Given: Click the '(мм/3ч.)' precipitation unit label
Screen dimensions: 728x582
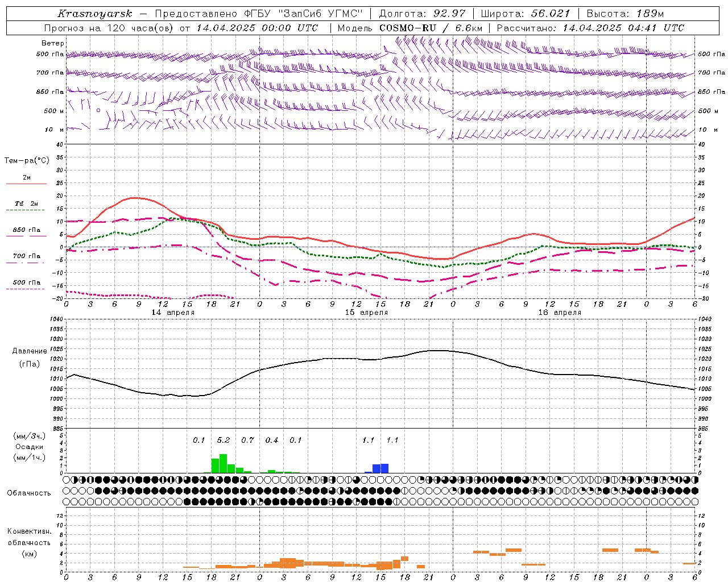Looking at the screenshot, I should point(29,436).
